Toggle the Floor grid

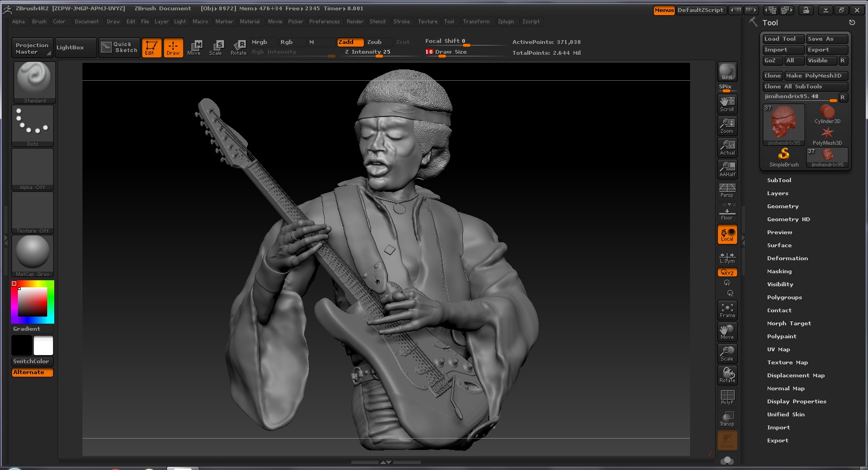click(x=727, y=212)
